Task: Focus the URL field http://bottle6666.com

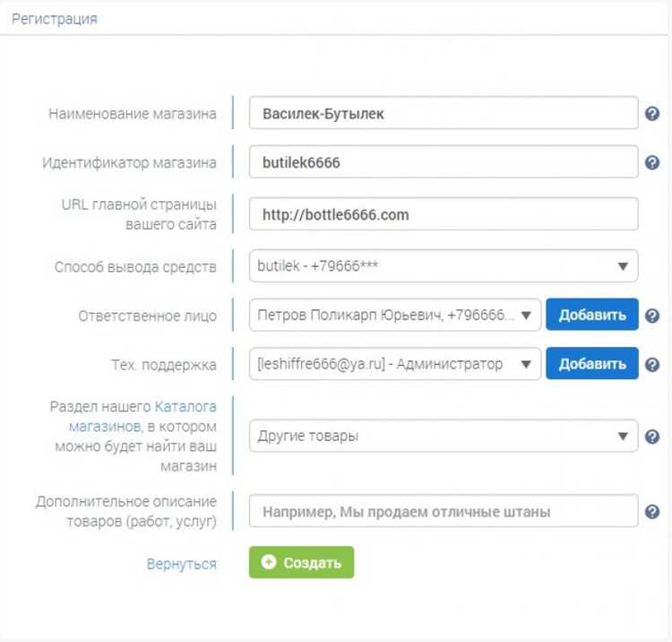Action: (444, 214)
